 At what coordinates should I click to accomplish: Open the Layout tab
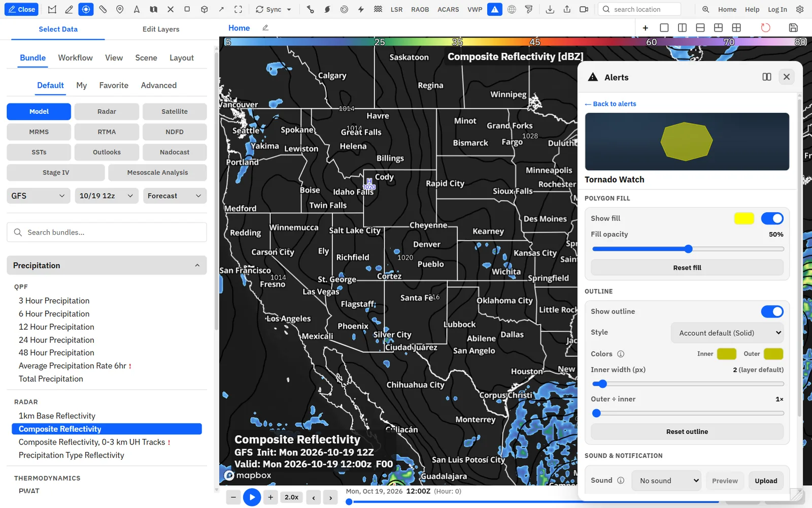[182, 58]
